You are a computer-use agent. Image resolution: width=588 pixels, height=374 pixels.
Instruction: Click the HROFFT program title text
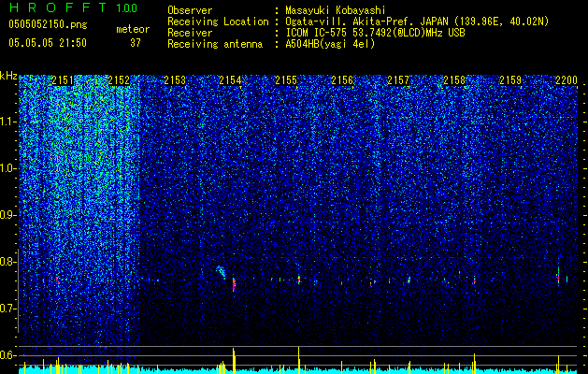59,7
